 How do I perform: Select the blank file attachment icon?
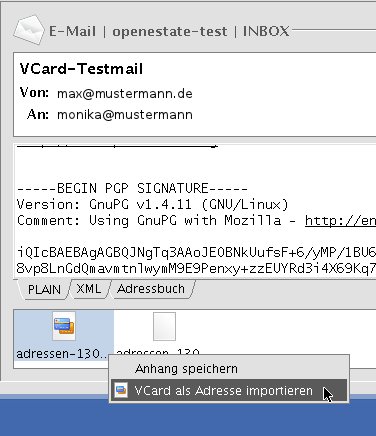click(x=164, y=326)
